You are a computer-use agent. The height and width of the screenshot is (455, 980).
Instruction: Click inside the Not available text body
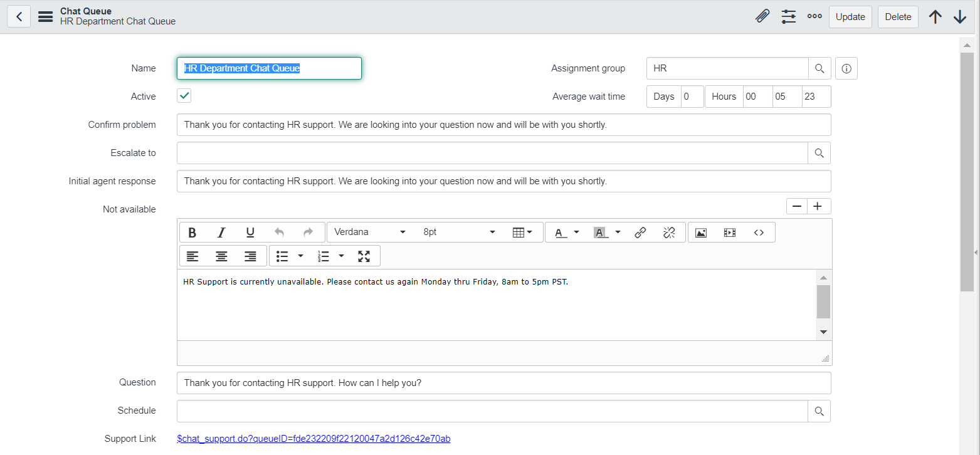coord(496,305)
